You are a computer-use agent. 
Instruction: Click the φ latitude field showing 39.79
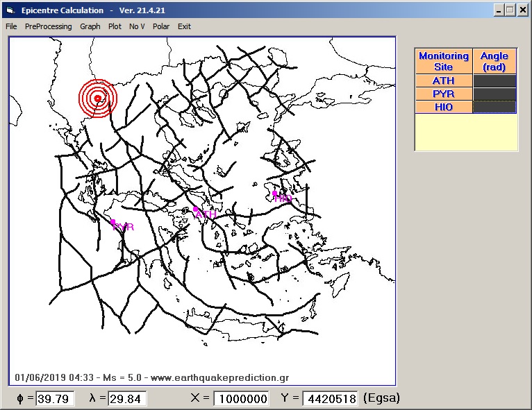pyautogui.click(x=55, y=399)
